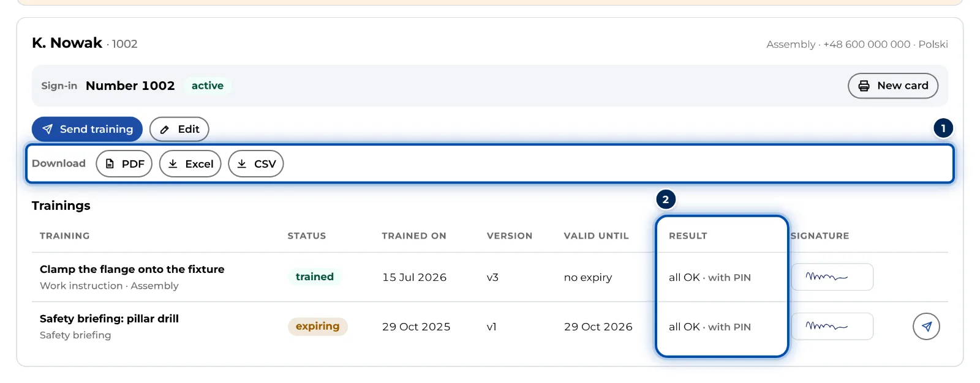This screenshot has width=980, height=383.
Task: Click the VALID UNTIL column header
Action: pos(597,236)
